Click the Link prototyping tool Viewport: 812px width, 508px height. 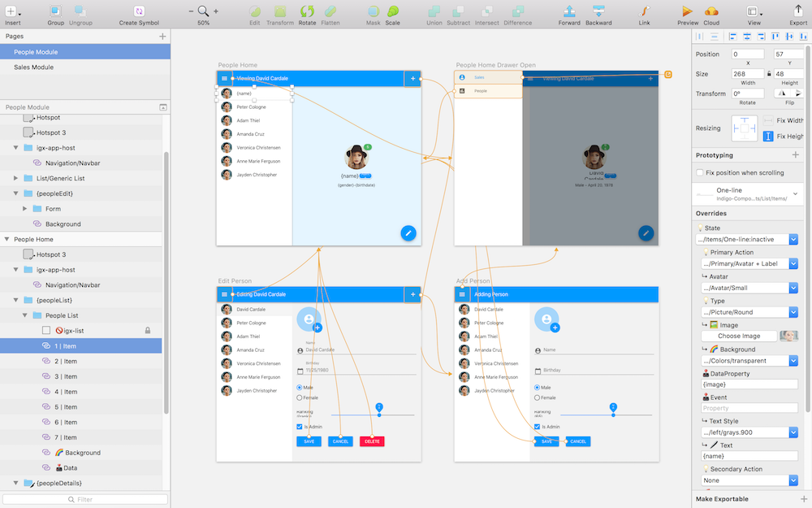tap(644, 11)
